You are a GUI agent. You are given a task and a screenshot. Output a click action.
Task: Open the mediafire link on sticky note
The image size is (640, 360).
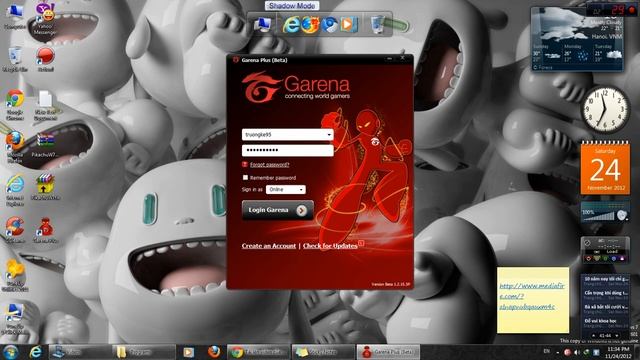[531, 296]
